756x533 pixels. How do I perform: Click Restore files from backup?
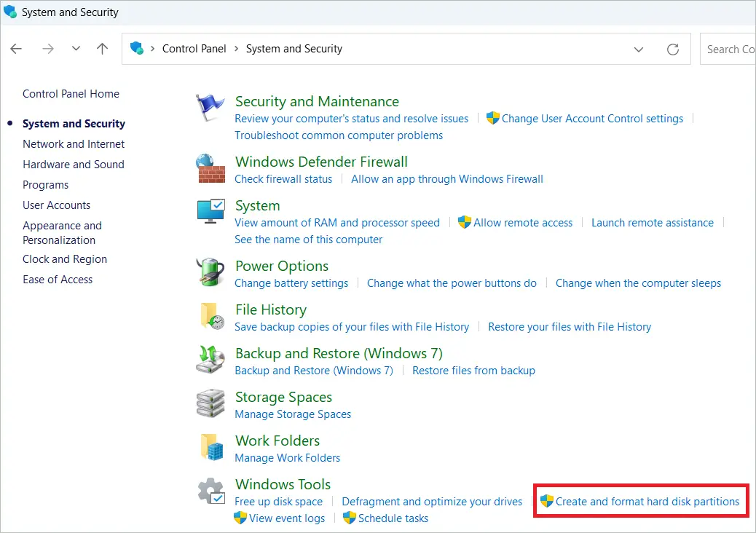tap(473, 371)
